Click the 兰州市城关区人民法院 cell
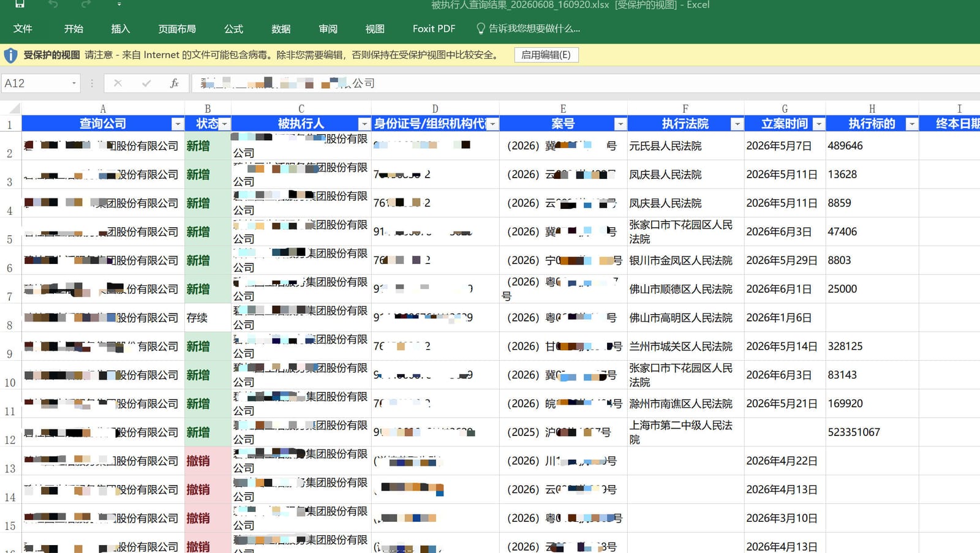Image resolution: width=980 pixels, height=553 pixels. (x=685, y=347)
